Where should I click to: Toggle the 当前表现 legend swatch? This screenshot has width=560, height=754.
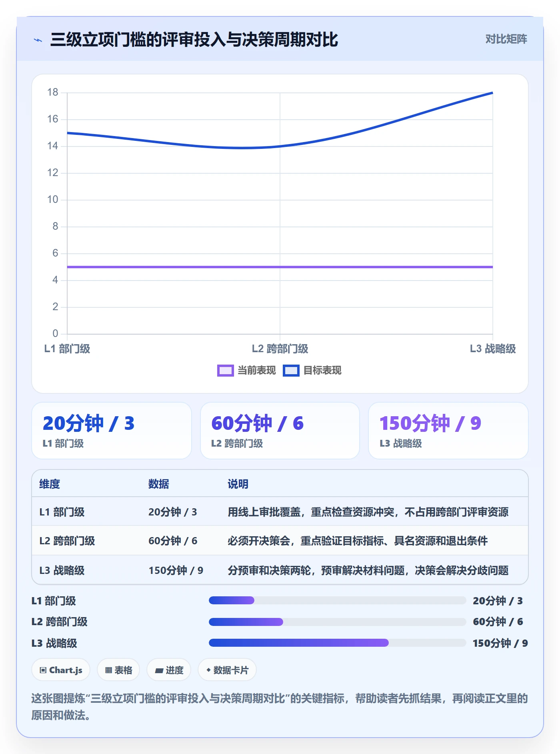click(225, 371)
